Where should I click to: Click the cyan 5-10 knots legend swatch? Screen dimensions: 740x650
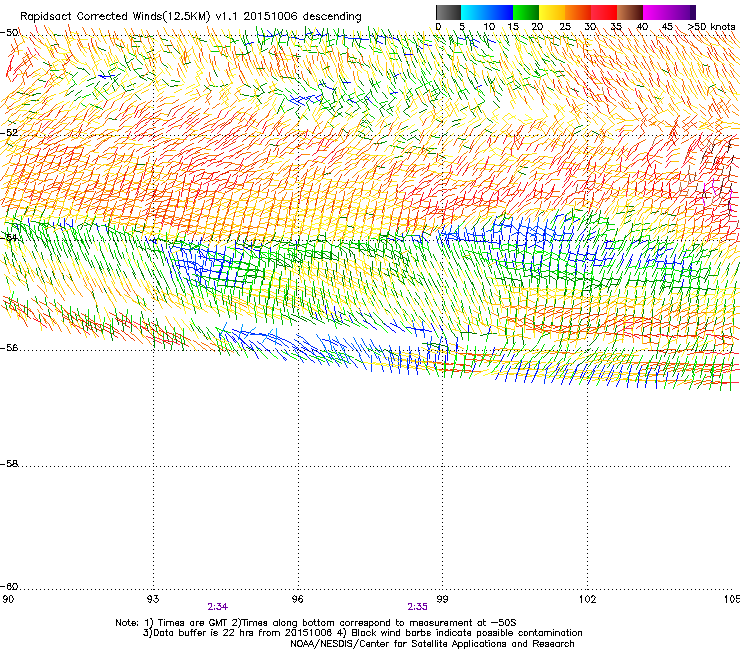[474, 12]
